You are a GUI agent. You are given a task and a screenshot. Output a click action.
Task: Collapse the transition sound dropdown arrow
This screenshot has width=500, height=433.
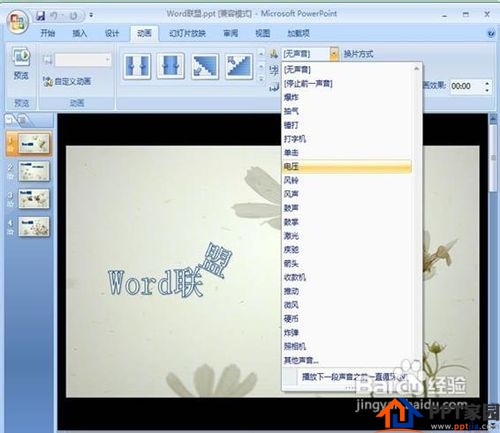pos(334,54)
